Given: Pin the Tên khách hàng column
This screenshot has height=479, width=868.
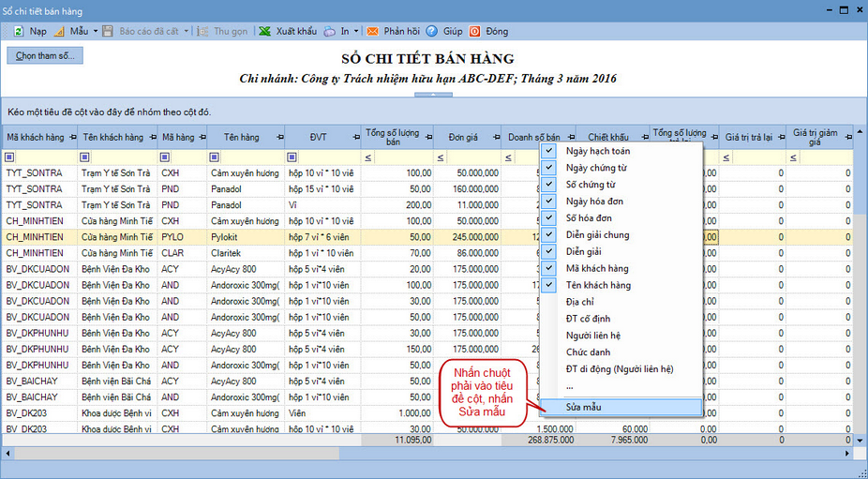Looking at the screenshot, I should tap(153, 138).
